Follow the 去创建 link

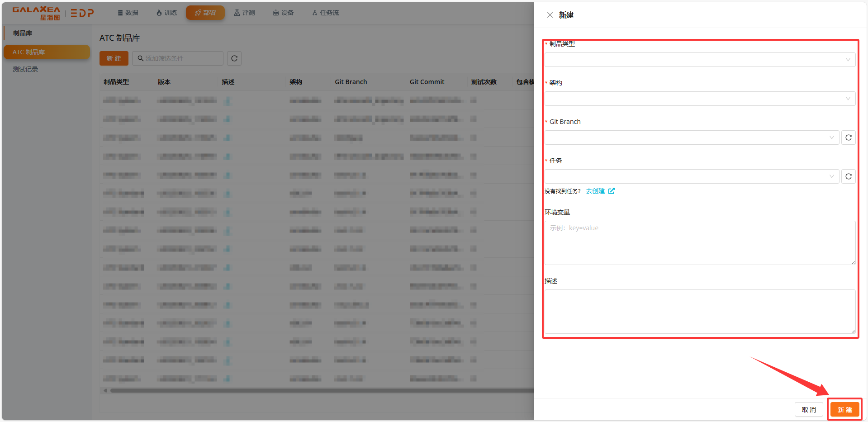tap(595, 191)
